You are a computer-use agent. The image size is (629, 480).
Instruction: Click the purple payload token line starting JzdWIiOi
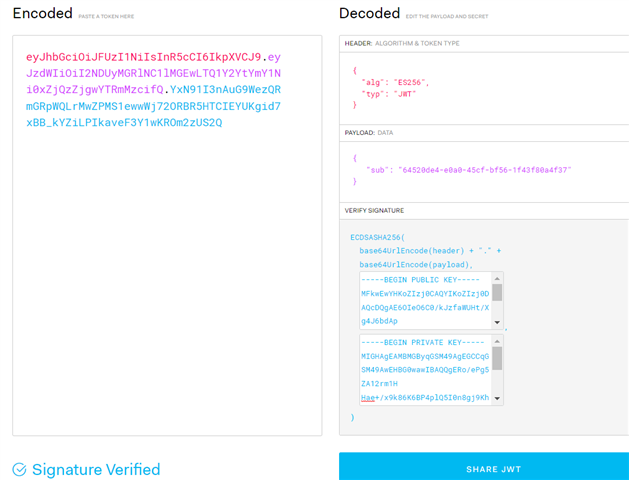(x=153, y=73)
